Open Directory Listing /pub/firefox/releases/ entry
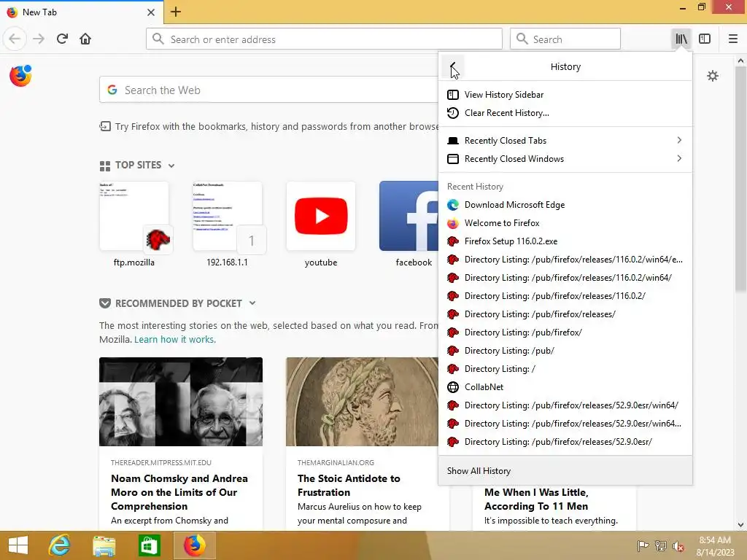Viewport: 747px width, 560px height. tap(565, 314)
